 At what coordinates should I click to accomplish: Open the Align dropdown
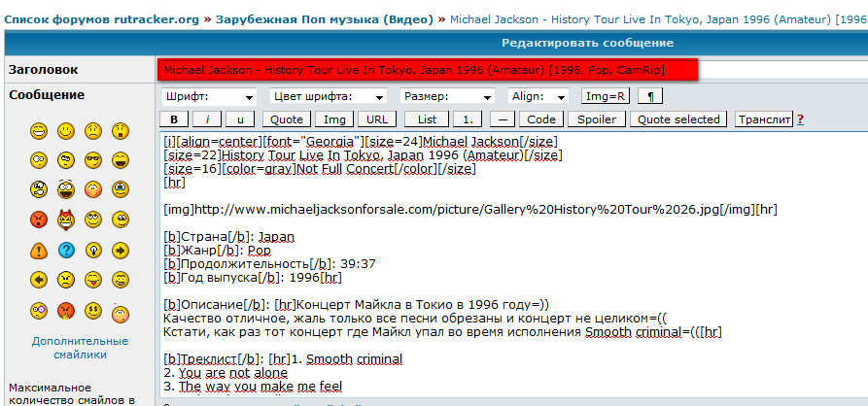pos(538,97)
